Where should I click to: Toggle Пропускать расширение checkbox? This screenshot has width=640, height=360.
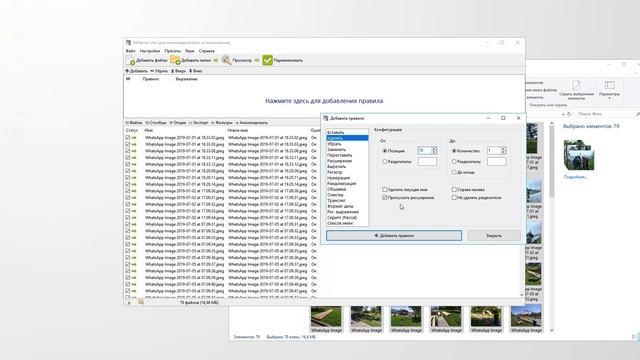(384, 198)
